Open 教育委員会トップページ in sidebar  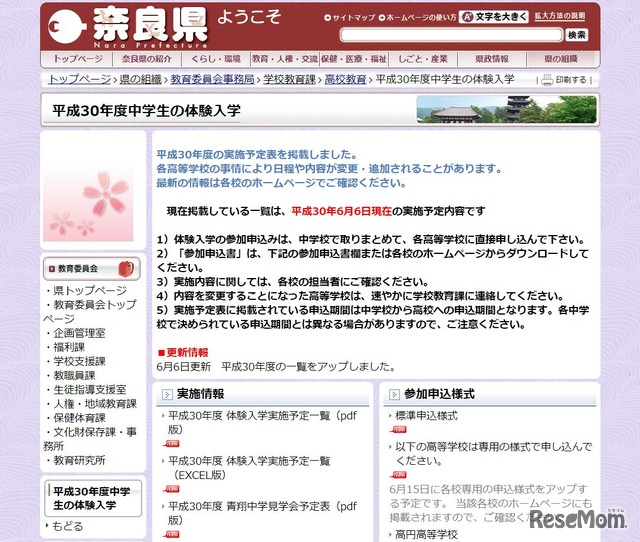pyautogui.click(x=90, y=311)
